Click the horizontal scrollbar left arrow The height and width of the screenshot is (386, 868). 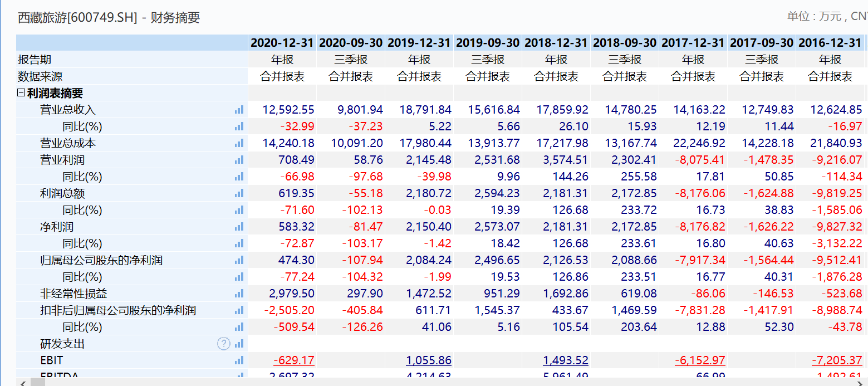(x=22, y=382)
